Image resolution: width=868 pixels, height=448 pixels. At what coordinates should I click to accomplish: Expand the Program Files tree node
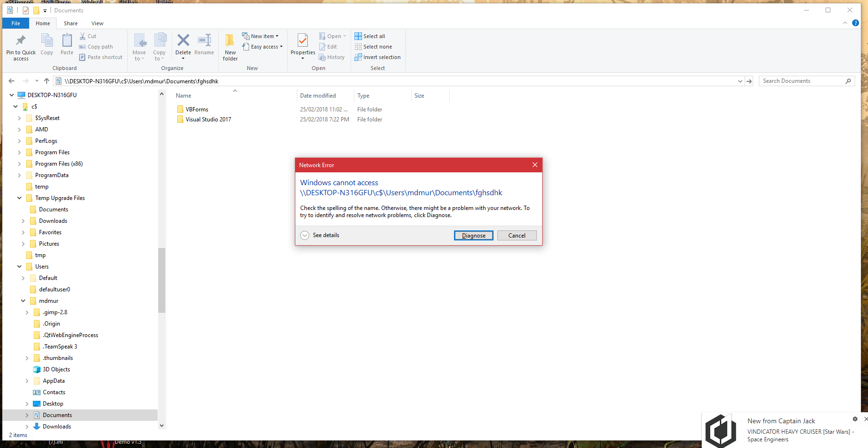point(19,152)
